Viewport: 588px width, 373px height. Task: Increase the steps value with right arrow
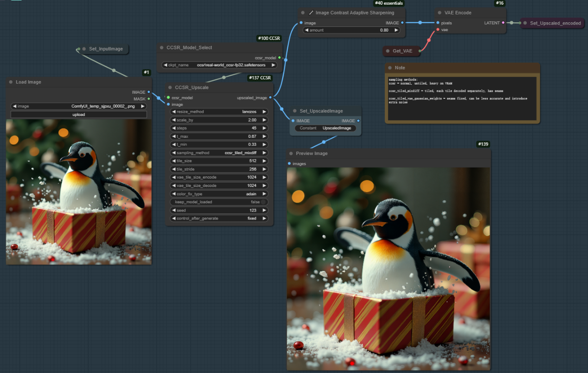(x=264, y=128)
